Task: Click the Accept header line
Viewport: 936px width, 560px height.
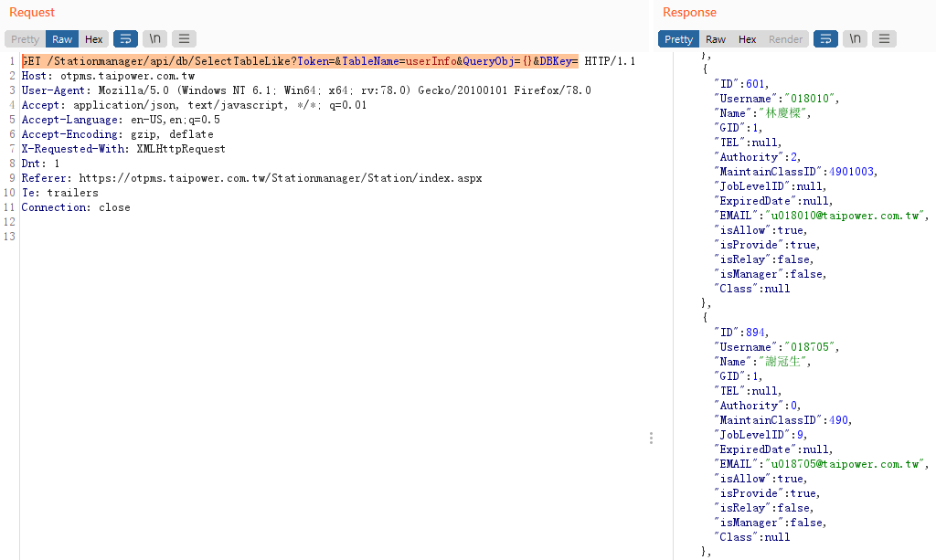Action: coord(194,105)
